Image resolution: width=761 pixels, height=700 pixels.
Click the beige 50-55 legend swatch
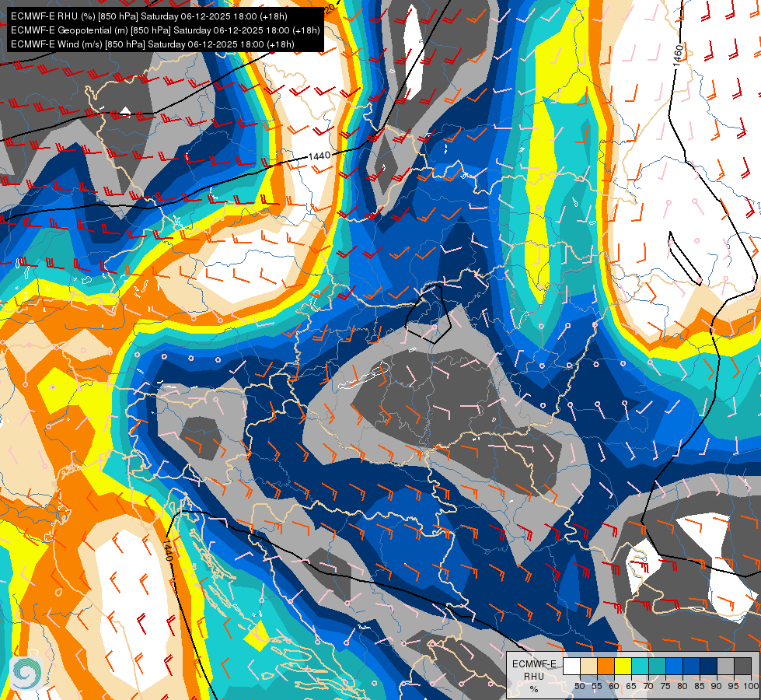coord(588,666)
